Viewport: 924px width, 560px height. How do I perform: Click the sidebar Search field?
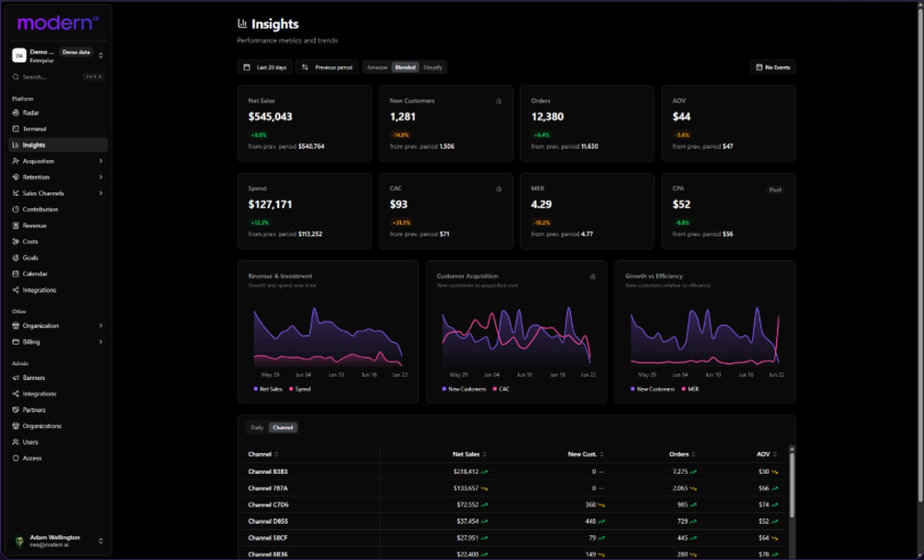58,77
